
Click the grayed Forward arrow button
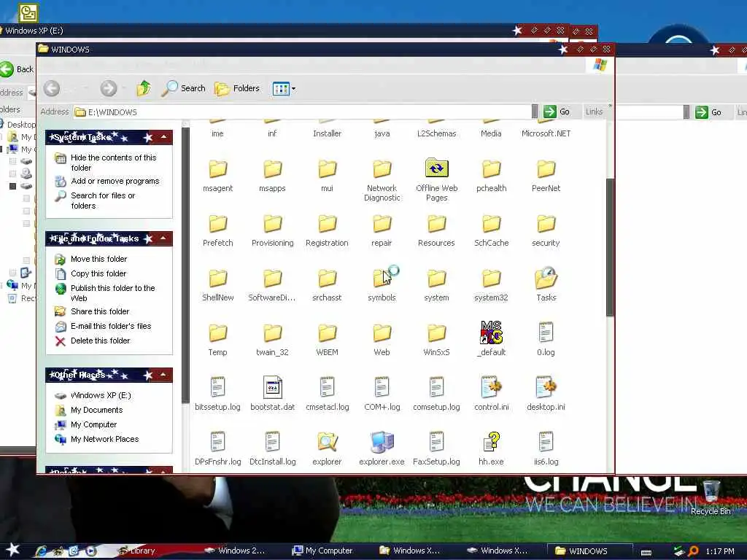pos(109,88)
